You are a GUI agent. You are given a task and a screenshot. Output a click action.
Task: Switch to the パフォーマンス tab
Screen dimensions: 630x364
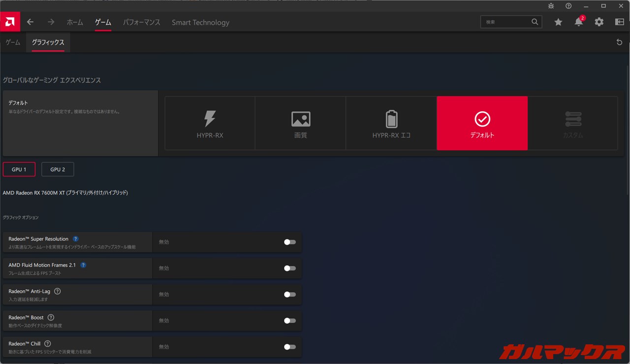click(x=142, y=23)
